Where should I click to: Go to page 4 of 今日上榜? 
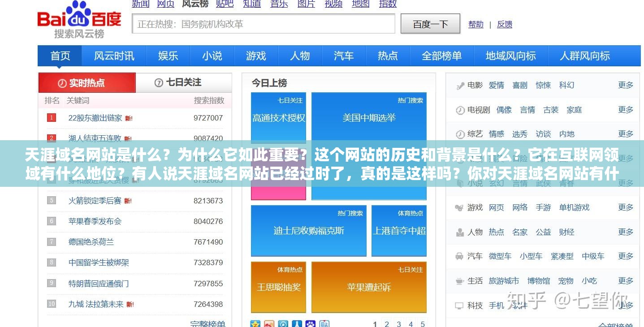(411, 323)
